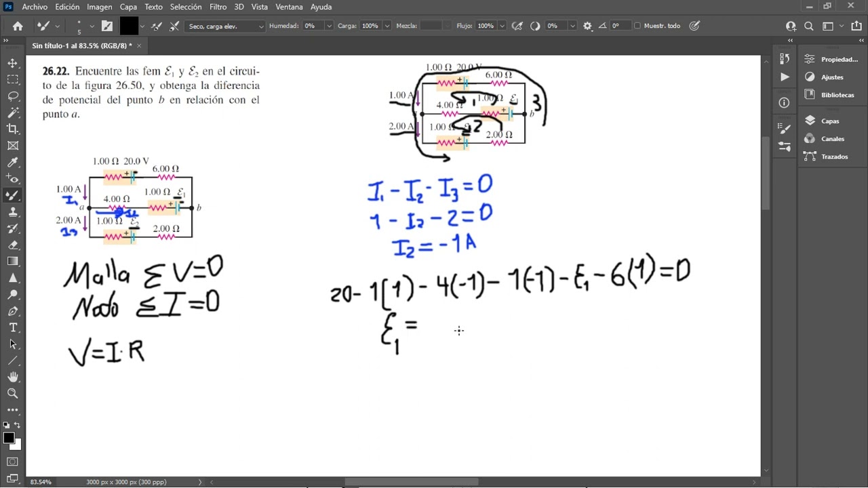Reset default foreground and background colors

coord(6,426)
